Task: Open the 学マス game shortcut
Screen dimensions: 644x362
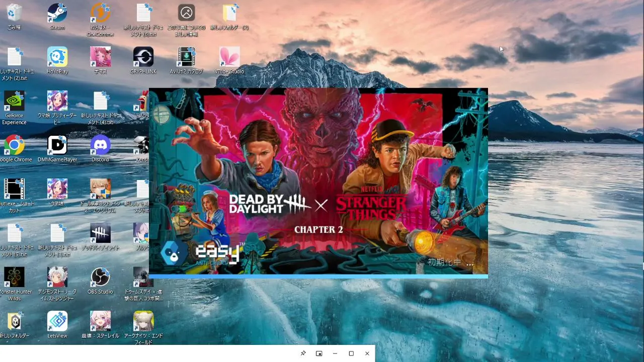Action: [100, 61]
